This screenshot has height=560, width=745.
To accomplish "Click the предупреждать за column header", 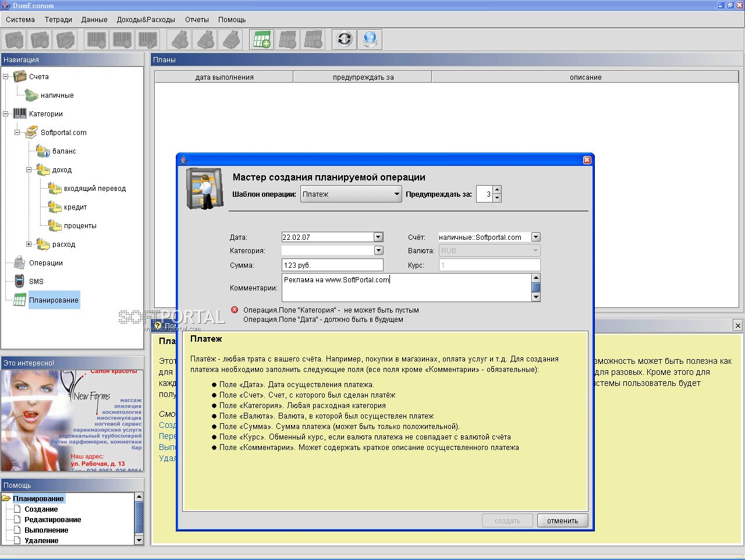I will (363, 77).
